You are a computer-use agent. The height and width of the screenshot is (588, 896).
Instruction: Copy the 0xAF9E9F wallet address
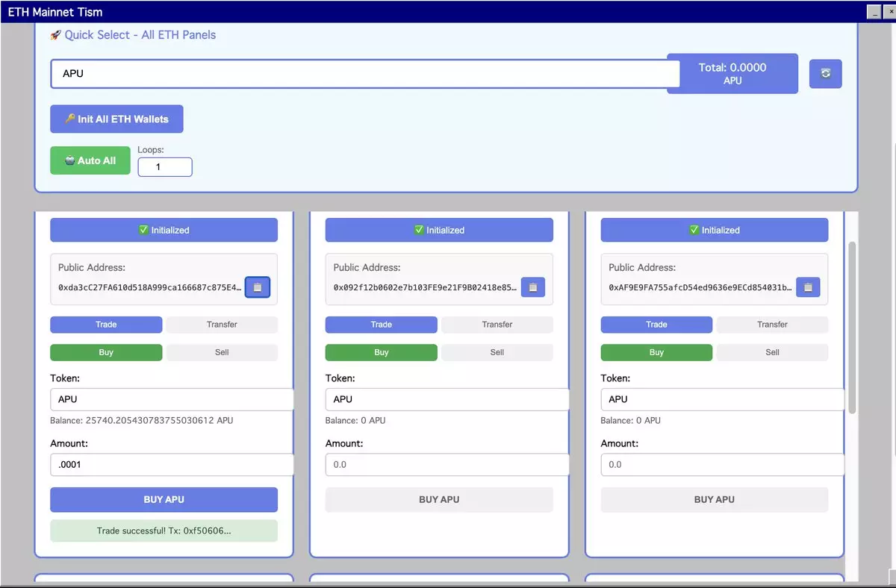[x=808, y=287]
